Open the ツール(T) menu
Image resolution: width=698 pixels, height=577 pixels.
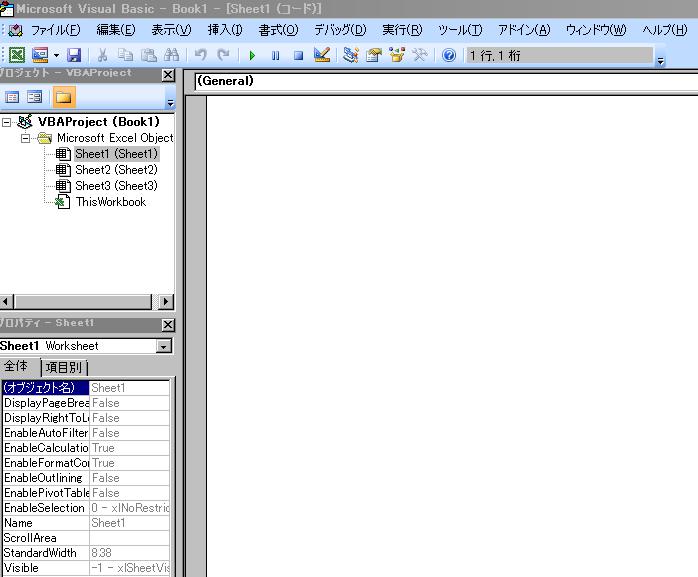pyautogui.click(x=460, y=30)
